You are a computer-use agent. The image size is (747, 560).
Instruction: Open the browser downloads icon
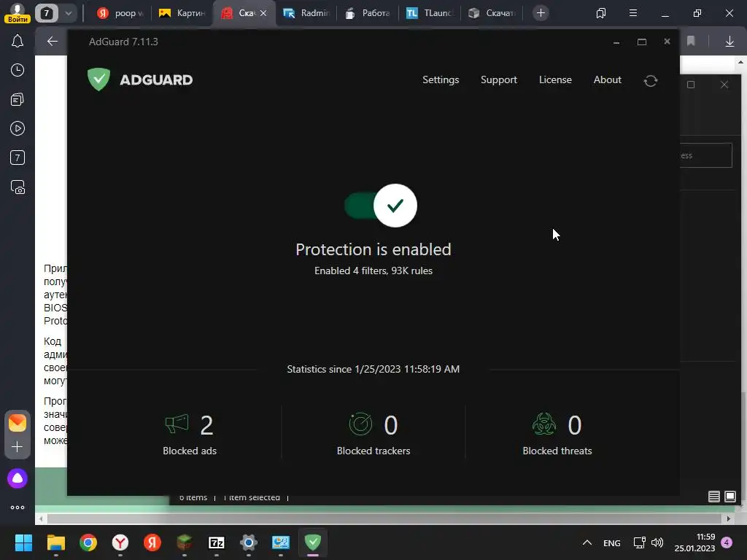729,42
